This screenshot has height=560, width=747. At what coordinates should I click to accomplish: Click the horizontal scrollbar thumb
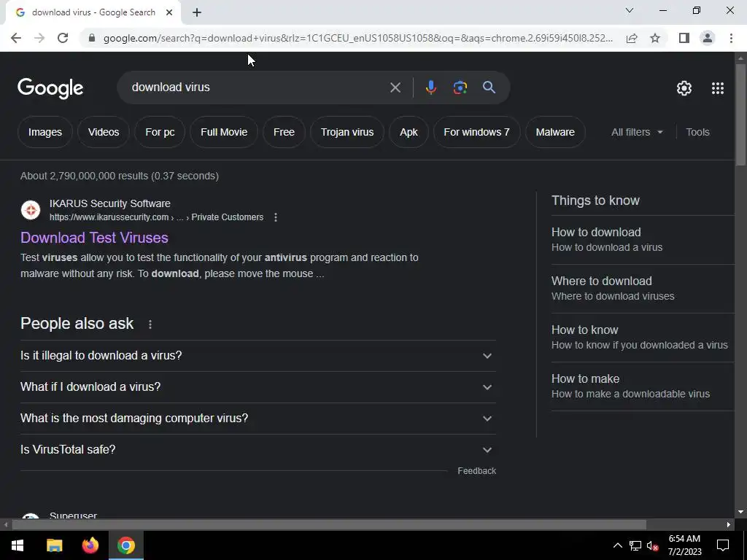point(329,525)
